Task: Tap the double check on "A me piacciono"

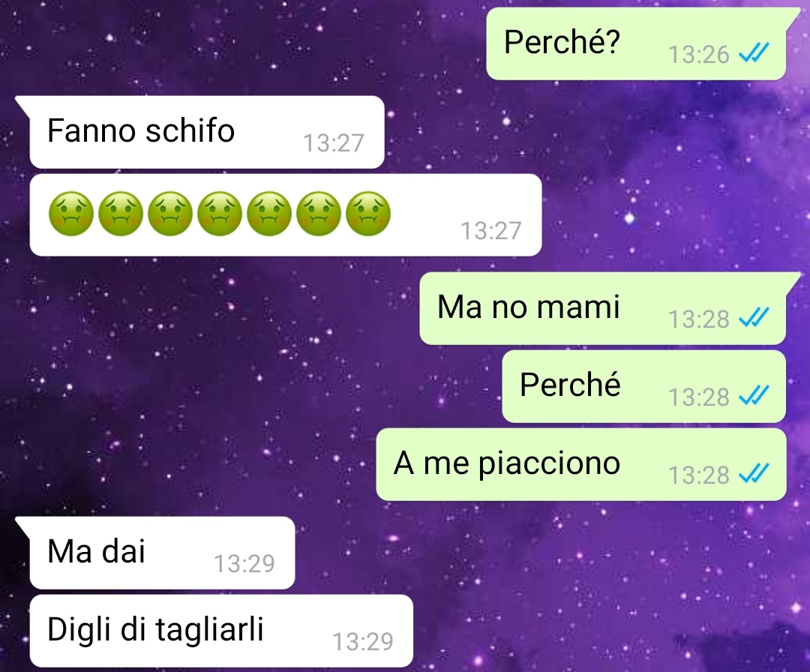Action: click(x=754, y=472)
